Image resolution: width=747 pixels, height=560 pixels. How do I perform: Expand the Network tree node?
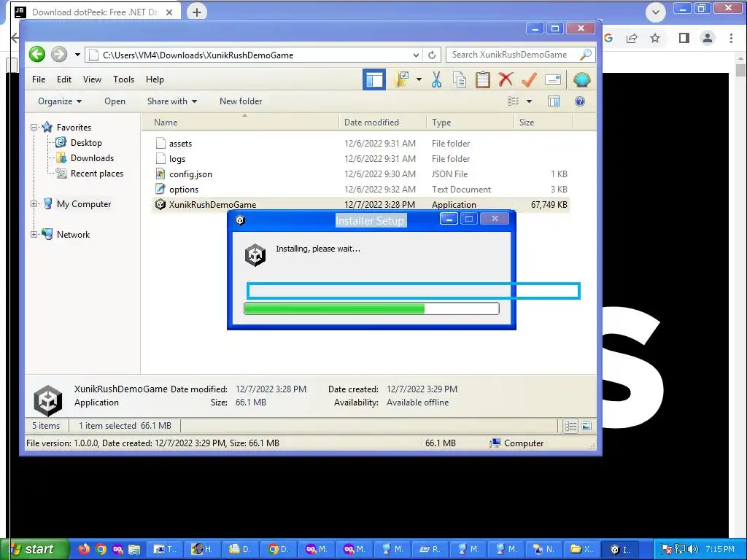(x=34, y=234)
